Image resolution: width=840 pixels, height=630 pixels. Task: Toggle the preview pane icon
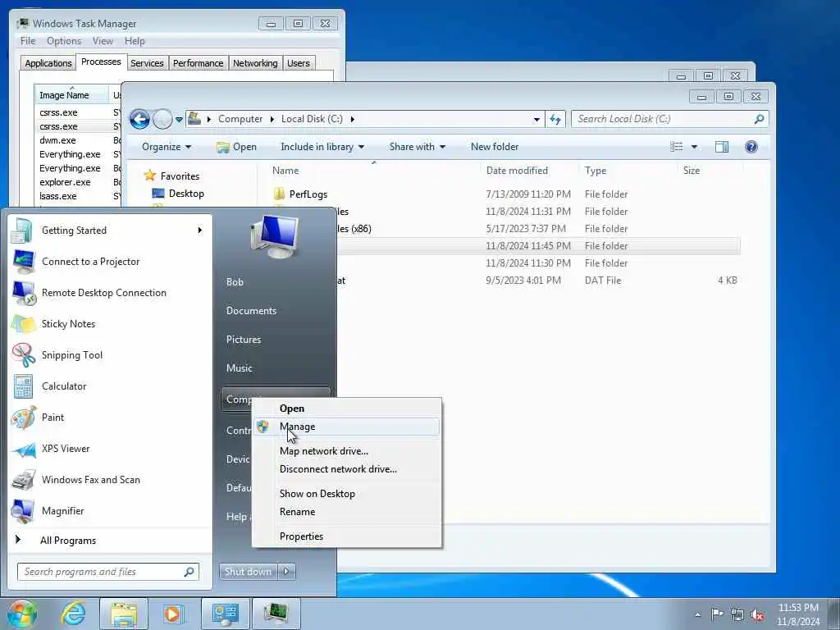[x=722, y=147]
